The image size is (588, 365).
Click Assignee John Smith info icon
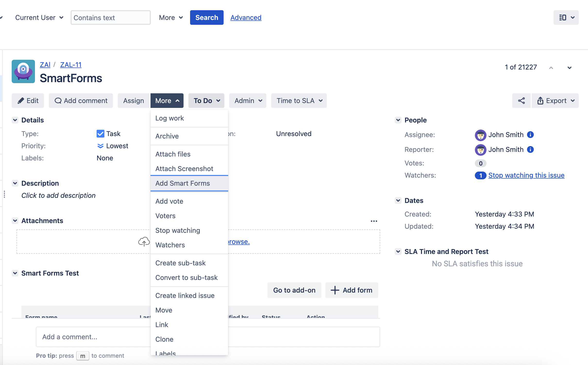[x=530, y=135]
